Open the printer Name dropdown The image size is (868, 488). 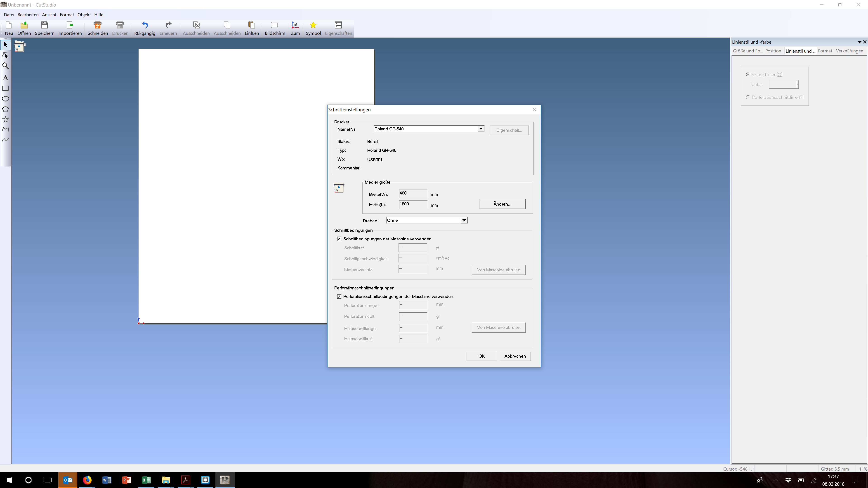click(481, 129)
